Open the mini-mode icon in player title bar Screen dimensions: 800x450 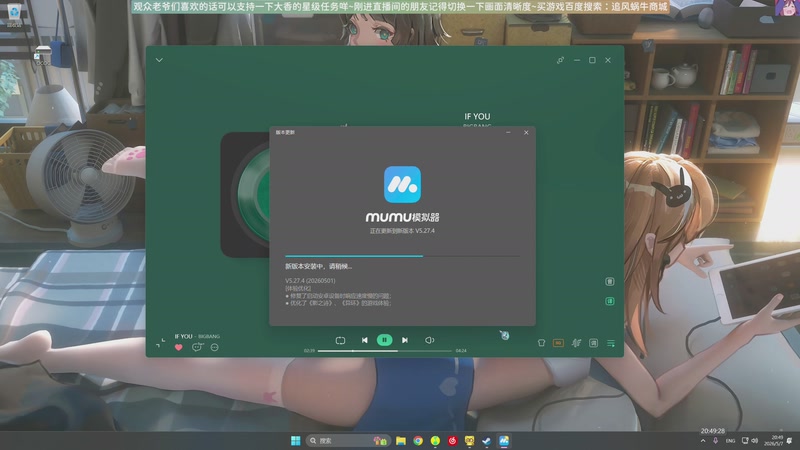coord(560,60)
